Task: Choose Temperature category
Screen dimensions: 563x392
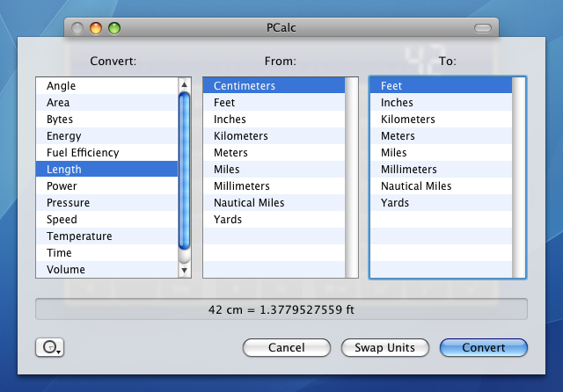Action: [x=106, y=236]
